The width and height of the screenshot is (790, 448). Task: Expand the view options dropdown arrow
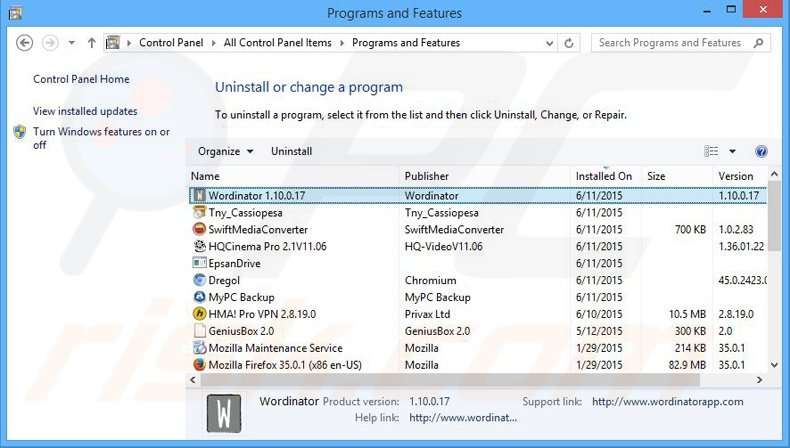[732, 151]
